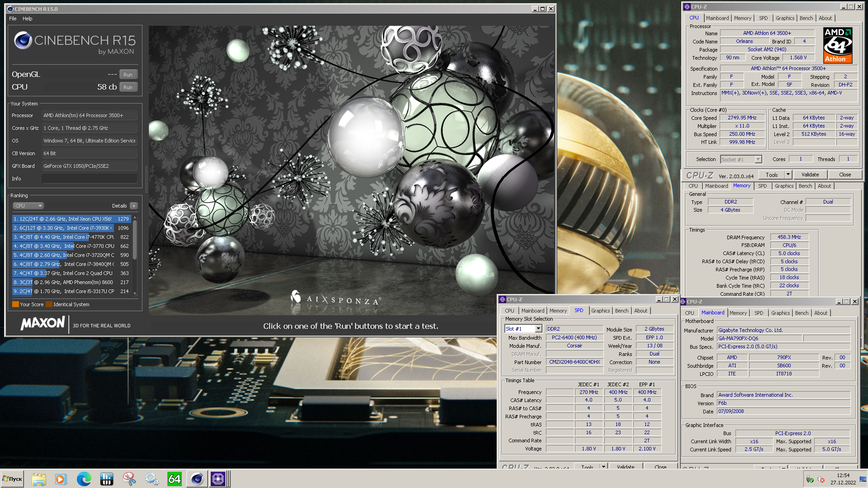Screen dimensions: 868x488
Task: Open SPD tab in CPU-Z Memory window
Action: (x=762, y=186)
